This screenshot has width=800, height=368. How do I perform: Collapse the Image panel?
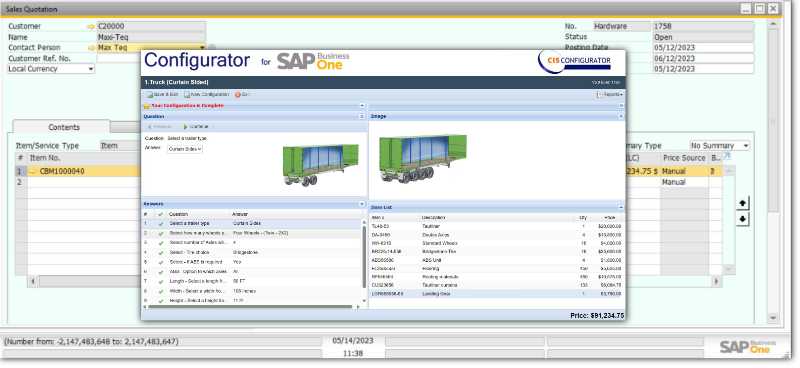[x=621, y=116]
